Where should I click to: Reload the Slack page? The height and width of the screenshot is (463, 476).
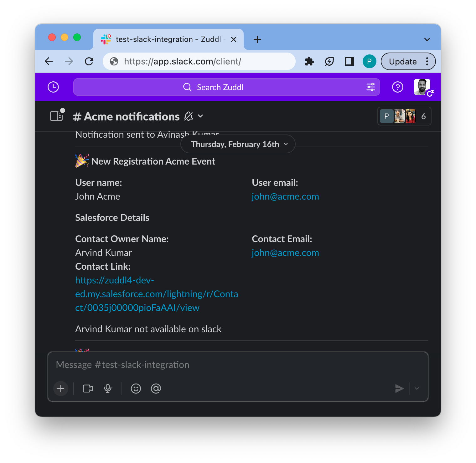pyautogui.click(x=89, y=61)
